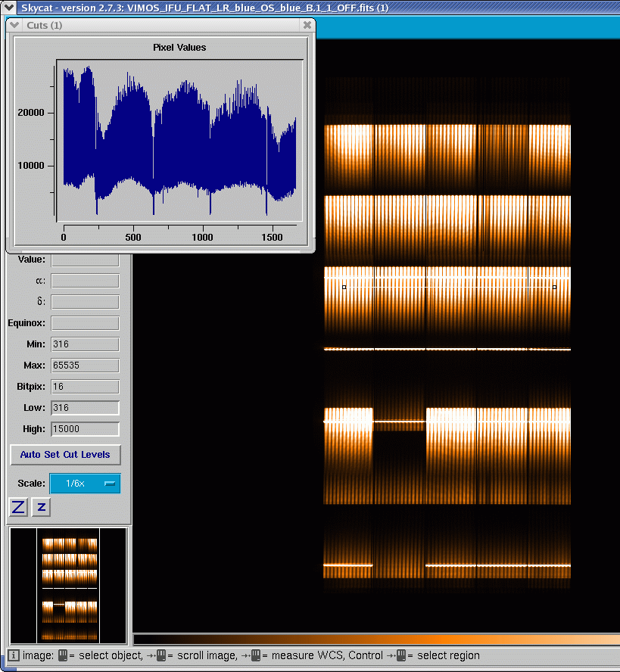The image size is (620, 672).
Task: Open the Skycat window menu arrow
Action: tap(8, 8)
